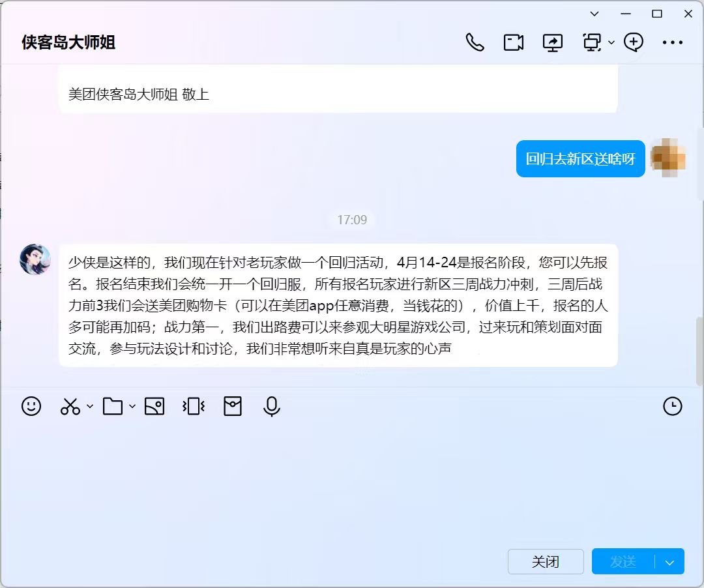
Task: Open the more options ellipsis menu
Action: (673, 42)
